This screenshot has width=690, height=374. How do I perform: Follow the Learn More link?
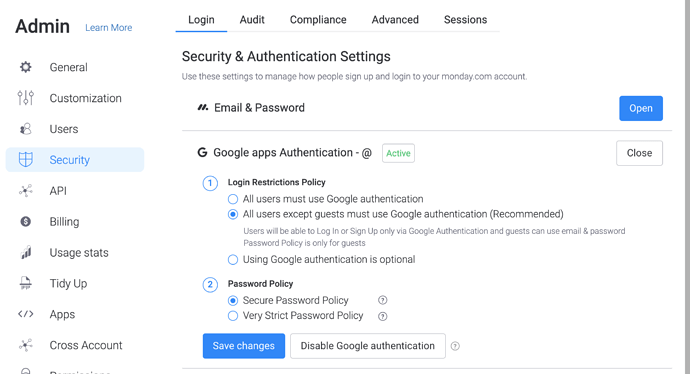point(109,28)
